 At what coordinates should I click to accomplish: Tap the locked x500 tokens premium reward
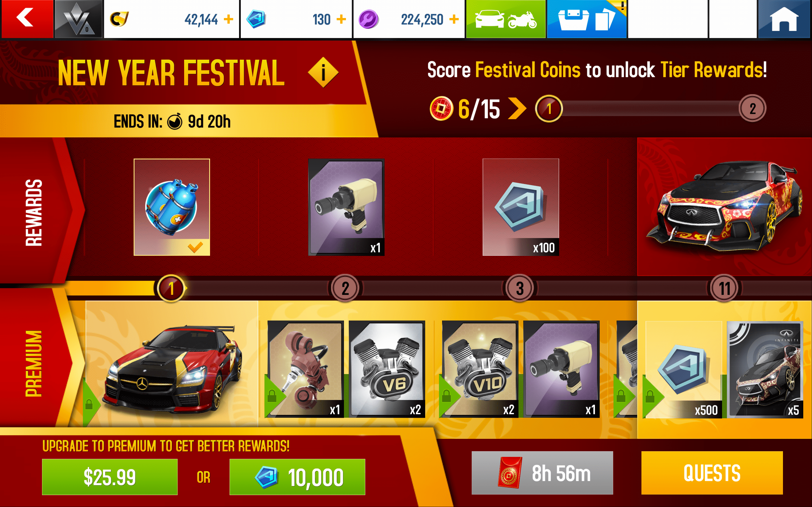pyautogui.click(x=683, y=369)
